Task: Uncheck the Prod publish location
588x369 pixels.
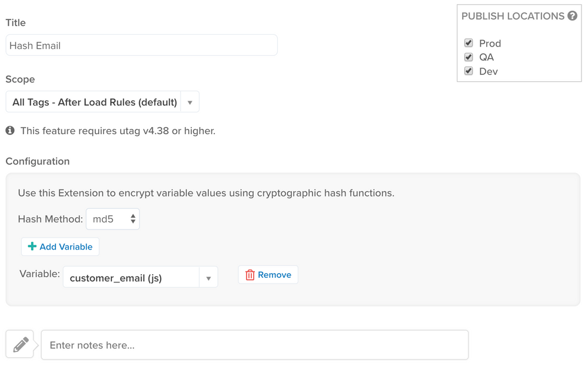Action: pyautogui.click(x=469, y=43)
